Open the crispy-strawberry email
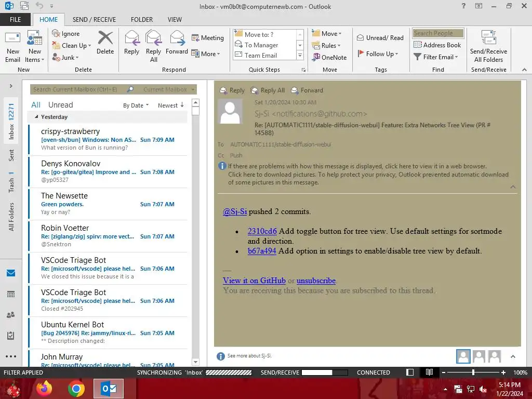Screen dimensions: 532x399 108,139
